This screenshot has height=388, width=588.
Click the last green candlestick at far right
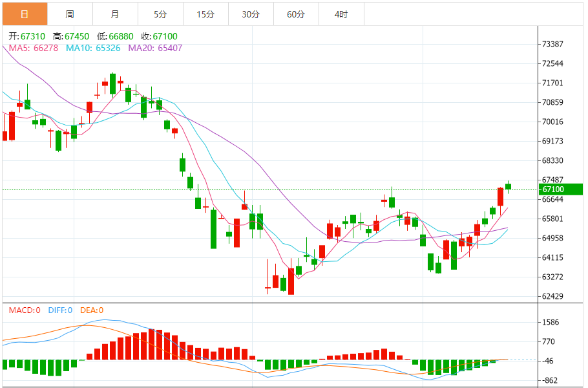click(x=508, y=187)
